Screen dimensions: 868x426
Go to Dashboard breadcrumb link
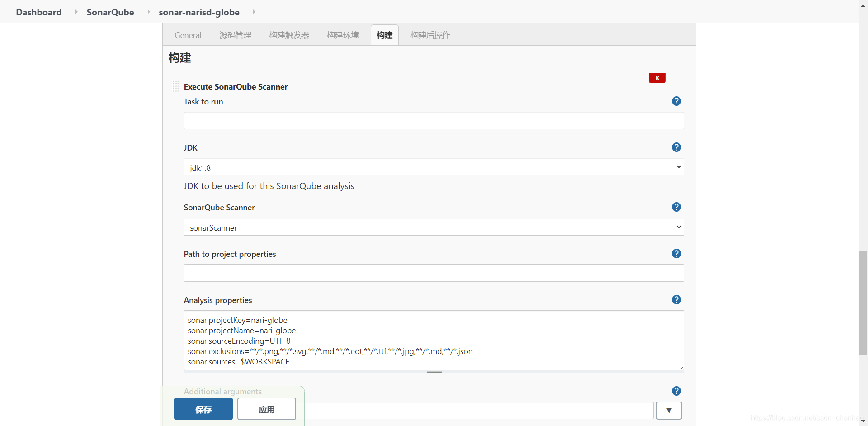tap(39, 12)
